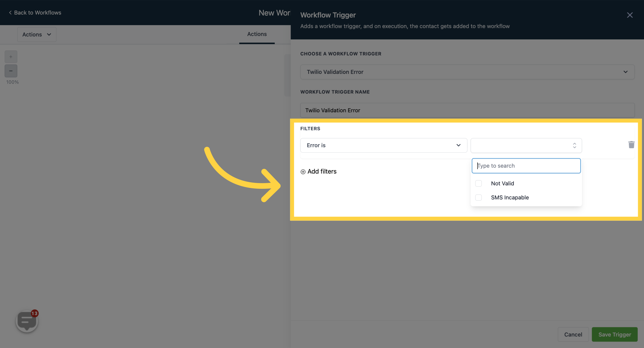Click the Add filters icon
644x348 pixels.
coord(303,171)
